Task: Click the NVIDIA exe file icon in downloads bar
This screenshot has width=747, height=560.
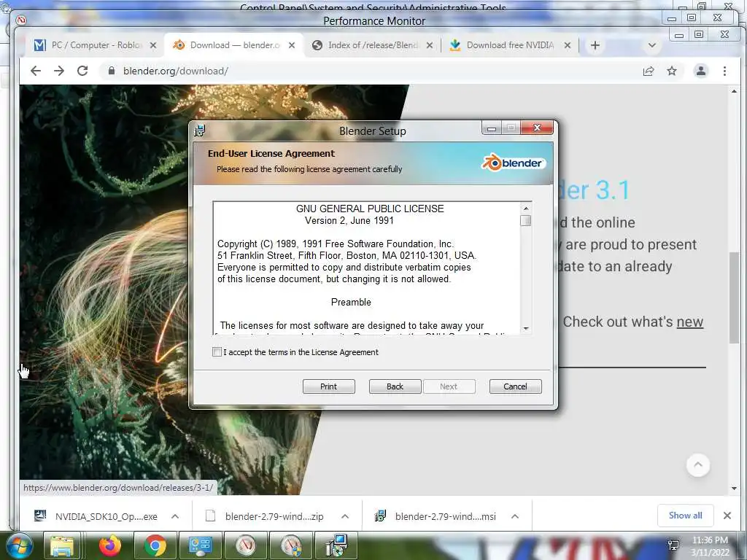Action: pyautogui.click(x=40, y=516)
